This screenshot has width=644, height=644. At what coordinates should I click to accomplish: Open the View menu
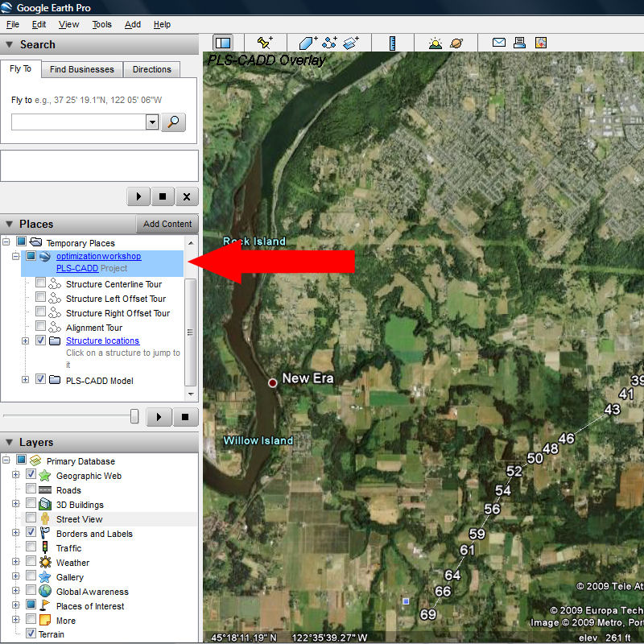(x=68, y=24)
